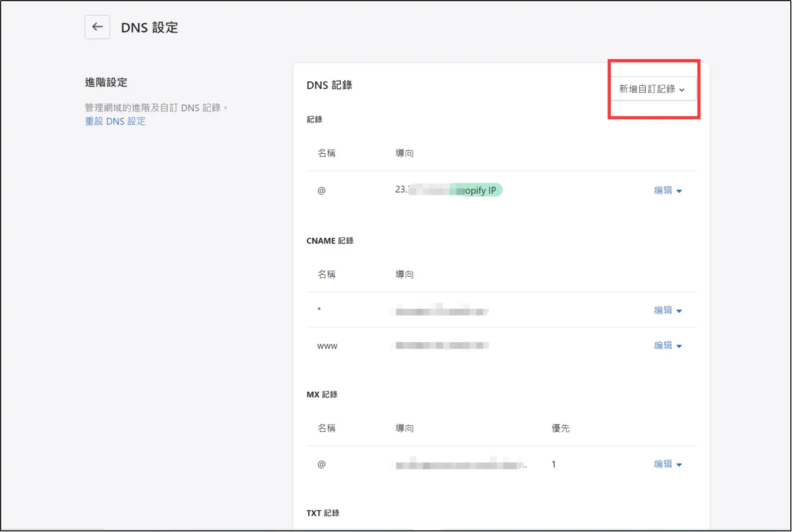Open the 新增自訂記錄 dropdown
Viewport: 792px width, 532px height.
(x=653, y=89)
